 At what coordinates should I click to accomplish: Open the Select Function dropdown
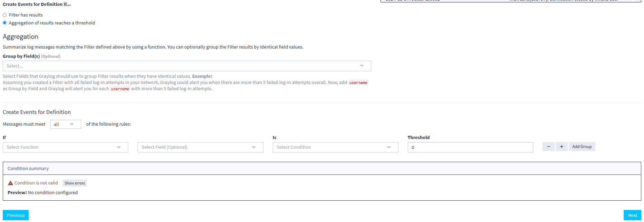pos(65,147)
